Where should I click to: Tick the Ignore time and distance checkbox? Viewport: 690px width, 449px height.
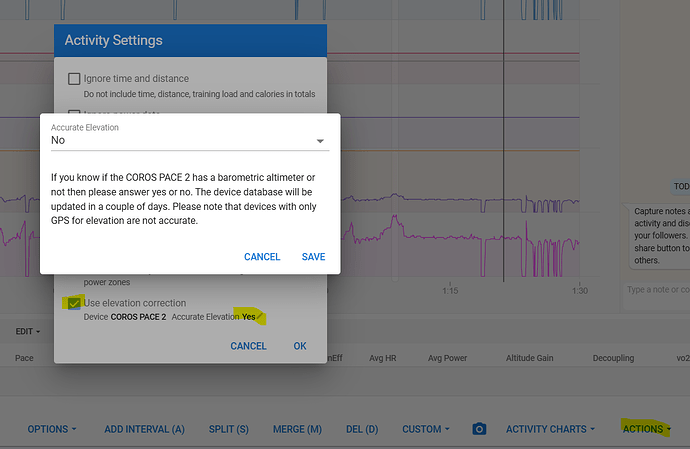[74, 79]
